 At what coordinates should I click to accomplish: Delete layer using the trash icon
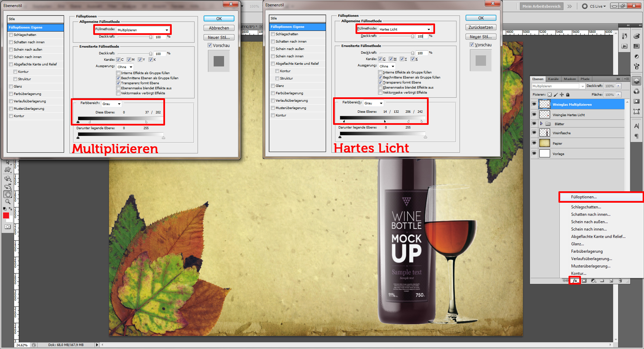coord(620,281)
